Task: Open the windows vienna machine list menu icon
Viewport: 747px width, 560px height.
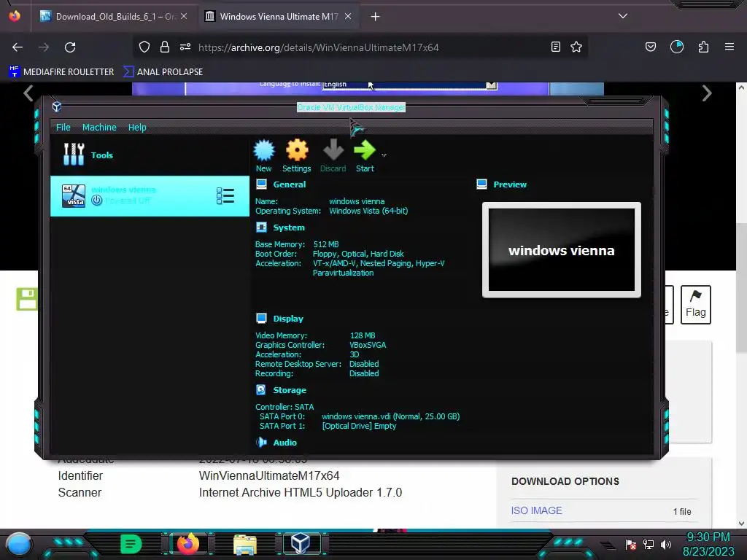Action: tap(225, 195)
